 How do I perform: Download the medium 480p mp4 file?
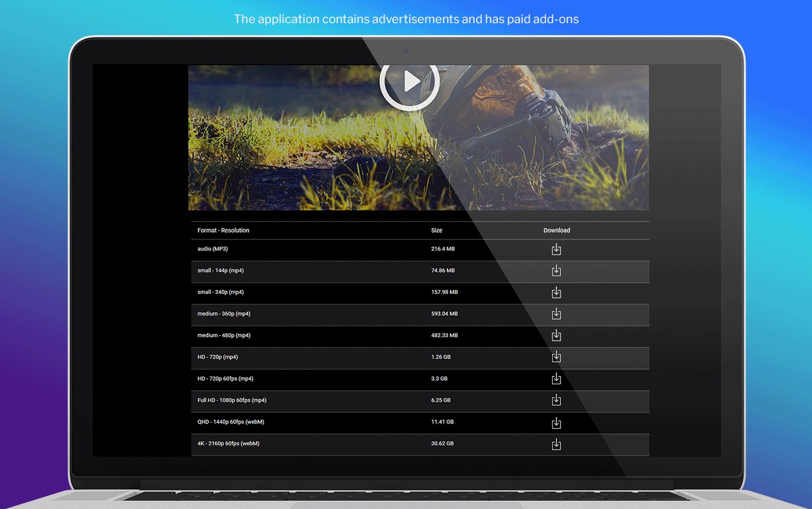(556, 336)
